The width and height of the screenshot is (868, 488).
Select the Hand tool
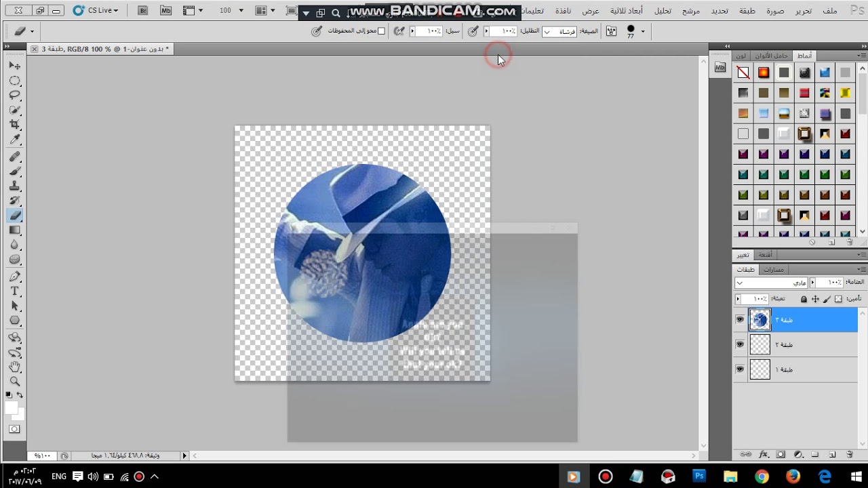(x=15, y=367)
